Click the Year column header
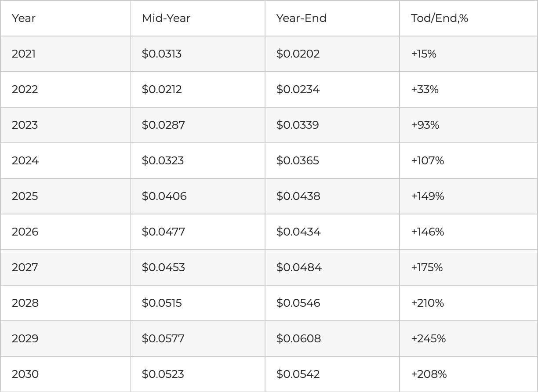 (x=24, y=18)
